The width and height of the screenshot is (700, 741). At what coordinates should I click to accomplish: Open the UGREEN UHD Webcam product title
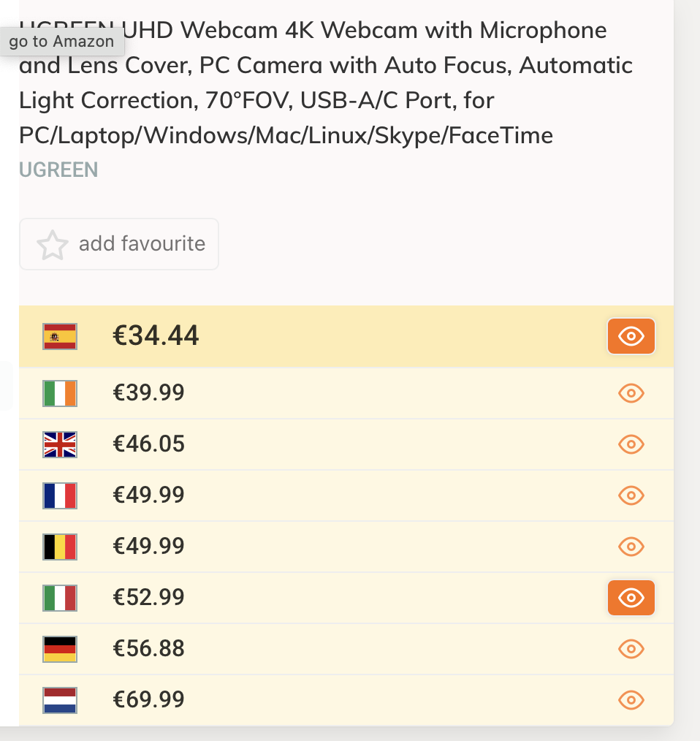(325, 83)
